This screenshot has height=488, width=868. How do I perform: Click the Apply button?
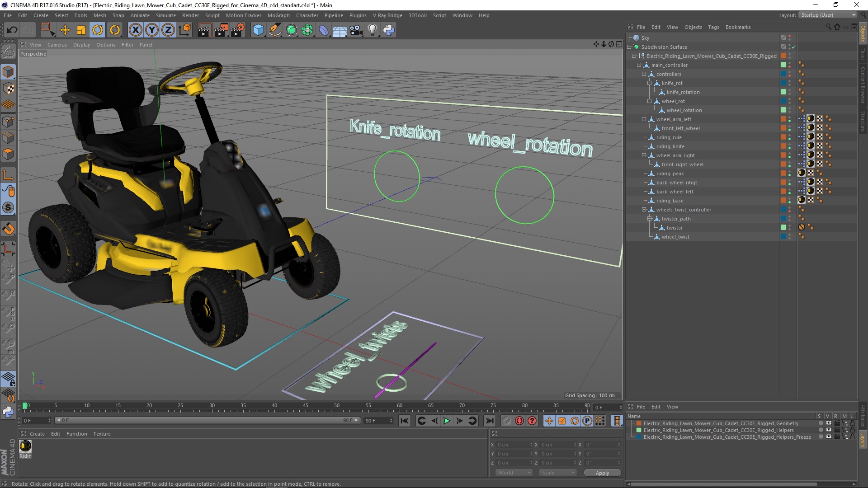(602, 473)
